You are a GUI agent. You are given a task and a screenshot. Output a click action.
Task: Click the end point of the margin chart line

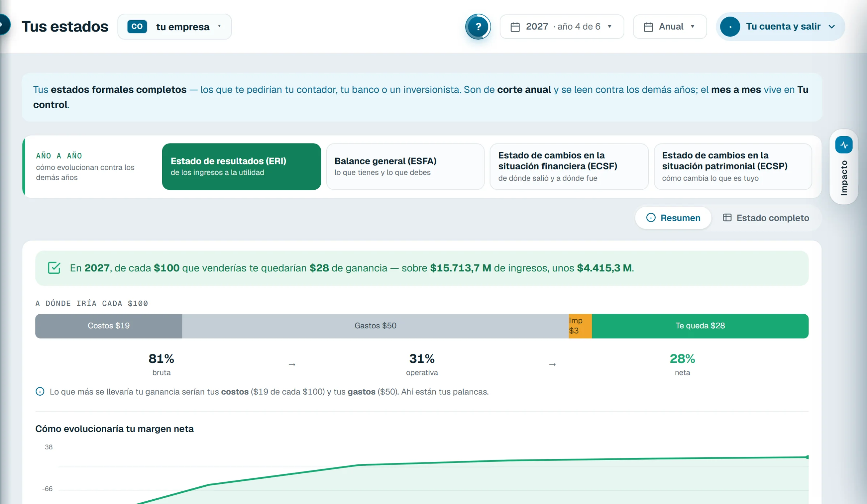click(807, 457)
